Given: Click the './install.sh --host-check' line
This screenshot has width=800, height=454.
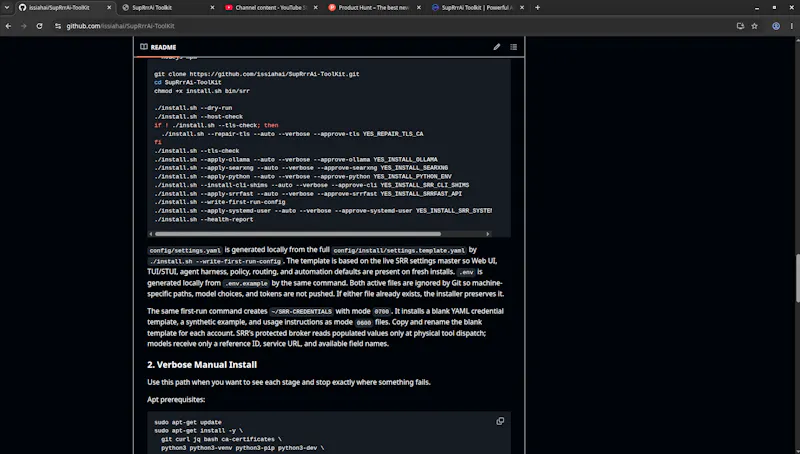Looking at the screenshot, I should coord(198,117).
